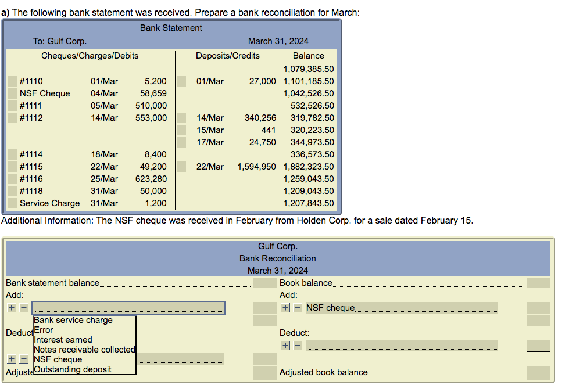Click the plus icon beside the NSF cheque row
The width and height of the screenshot is (576, 392).
[x=285, y=308]
